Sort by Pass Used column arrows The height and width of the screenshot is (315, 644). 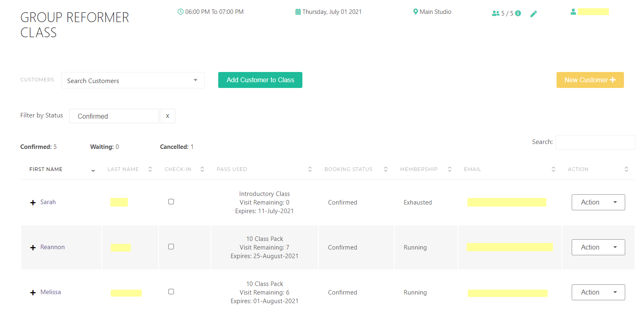(310, 169)
